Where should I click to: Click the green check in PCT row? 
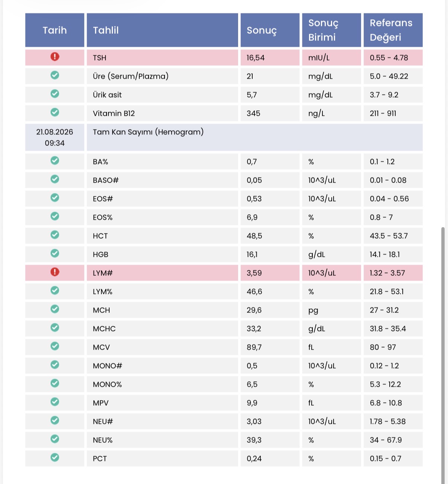point(55,457)
